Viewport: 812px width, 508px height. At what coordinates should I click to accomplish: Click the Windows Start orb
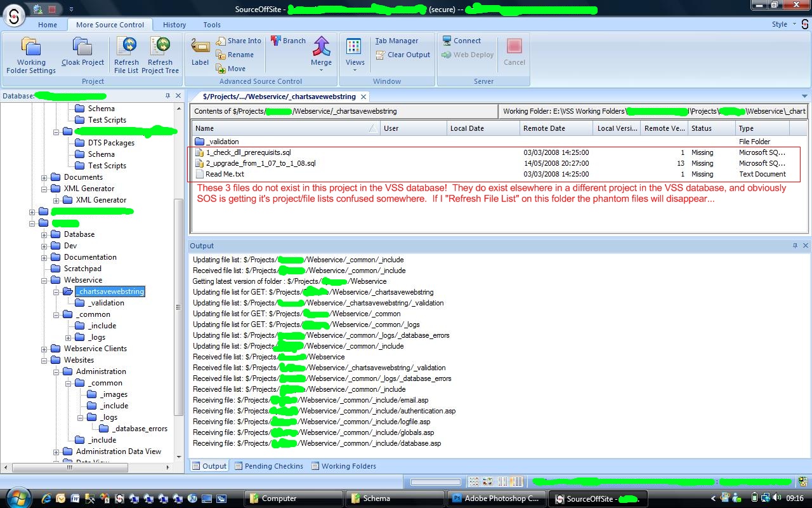click(x=17, y=497)
